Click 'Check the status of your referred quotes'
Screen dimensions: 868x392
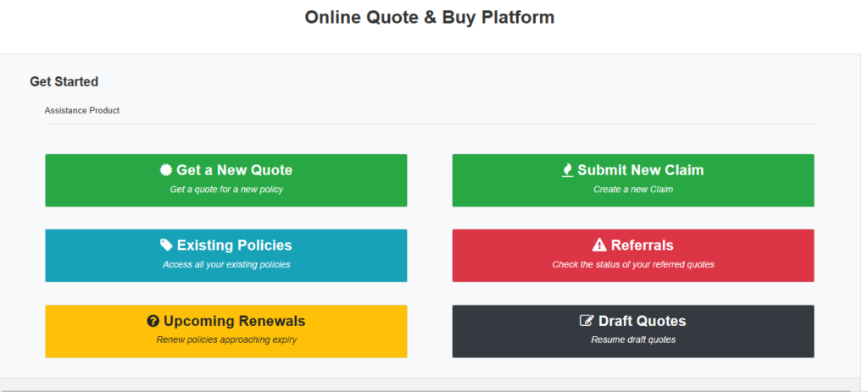[x=632, y=265]
